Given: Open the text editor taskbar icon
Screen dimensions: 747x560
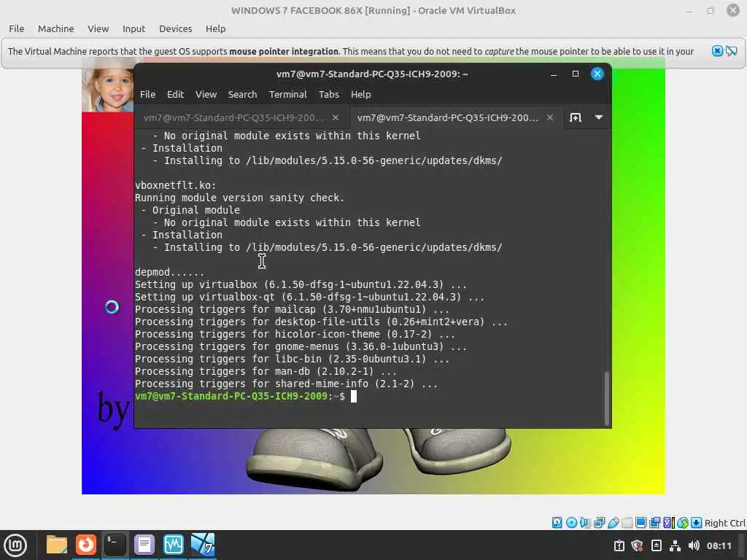Looking at the screenshot, I should pyautogui.click(x=144, y=545).
